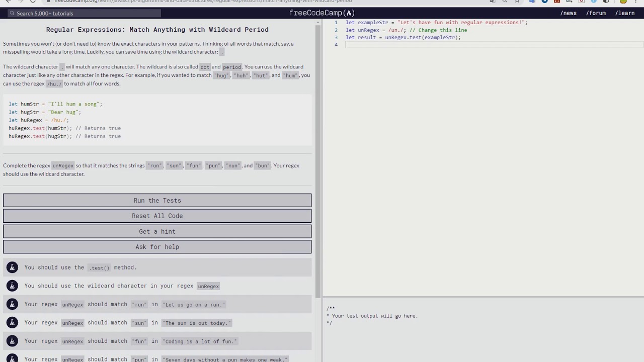Click flask icon beside "fun" match test

tap(12, 341)
